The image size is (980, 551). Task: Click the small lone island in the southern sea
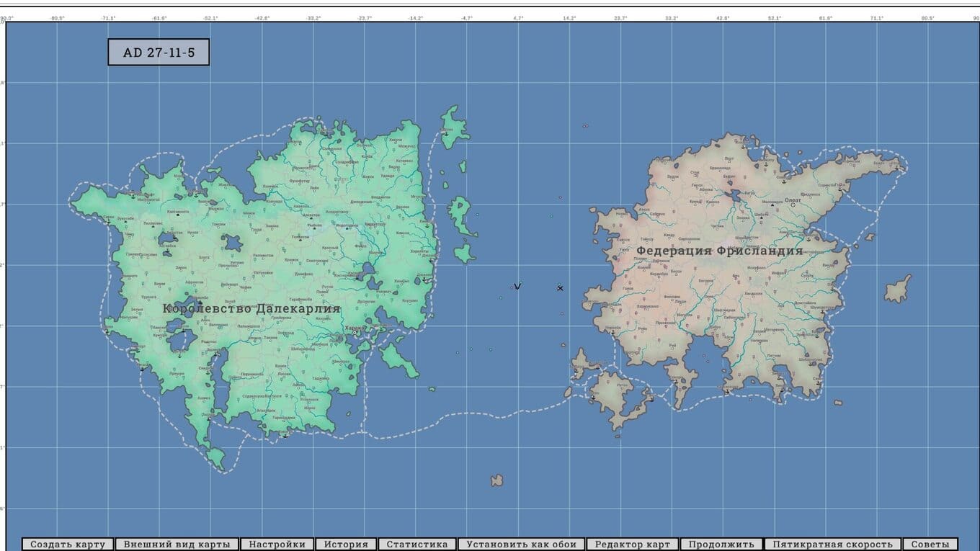click(x=496, y=480)
